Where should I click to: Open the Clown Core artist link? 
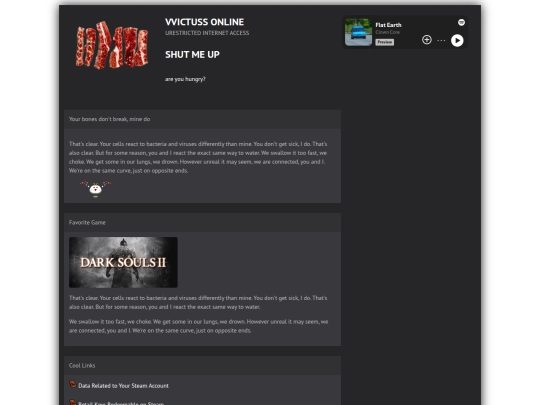click(x=387, y=32)
